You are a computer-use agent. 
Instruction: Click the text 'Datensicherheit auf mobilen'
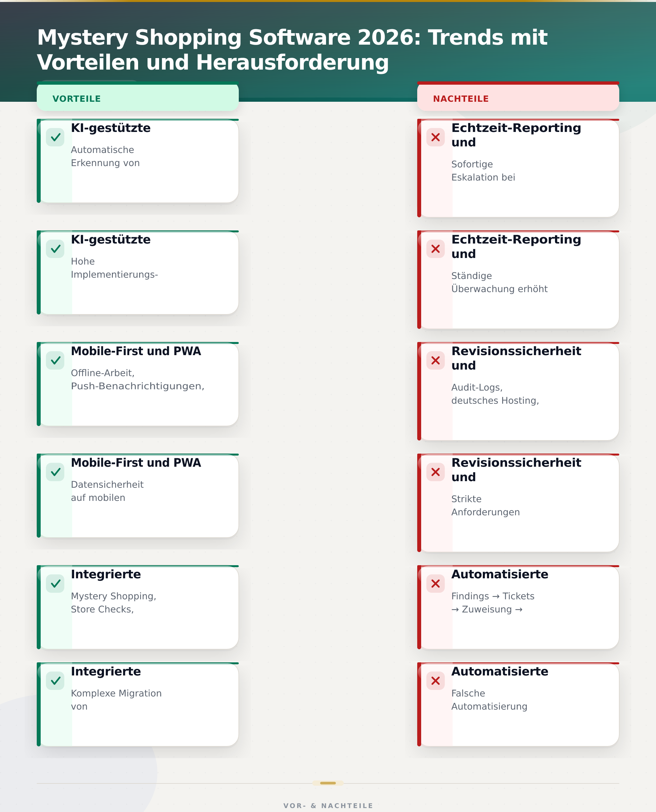click(107, 491)
